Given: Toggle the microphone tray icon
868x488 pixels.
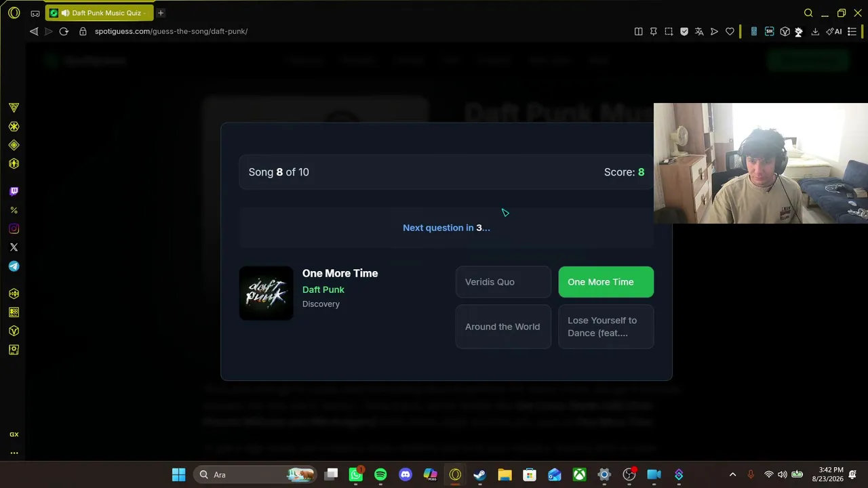Looking at the screenshot, I should point(751,474).
